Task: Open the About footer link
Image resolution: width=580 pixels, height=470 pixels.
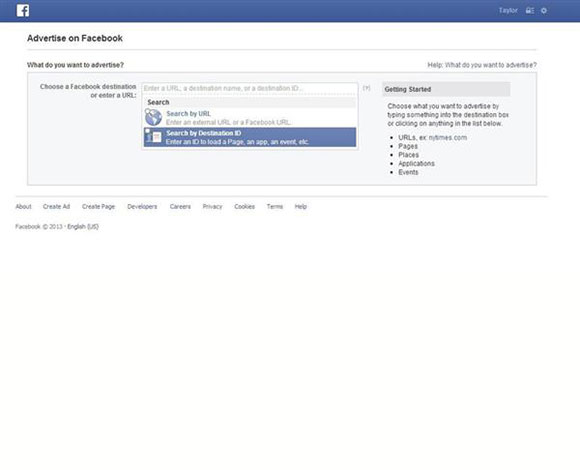Action: coord(23,207)
